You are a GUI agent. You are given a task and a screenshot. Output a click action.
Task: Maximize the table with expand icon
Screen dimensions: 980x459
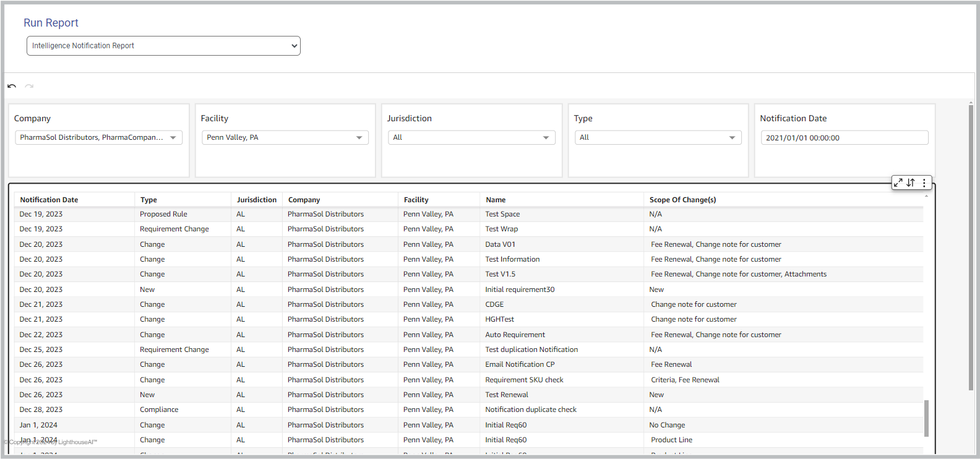point(898,182)
